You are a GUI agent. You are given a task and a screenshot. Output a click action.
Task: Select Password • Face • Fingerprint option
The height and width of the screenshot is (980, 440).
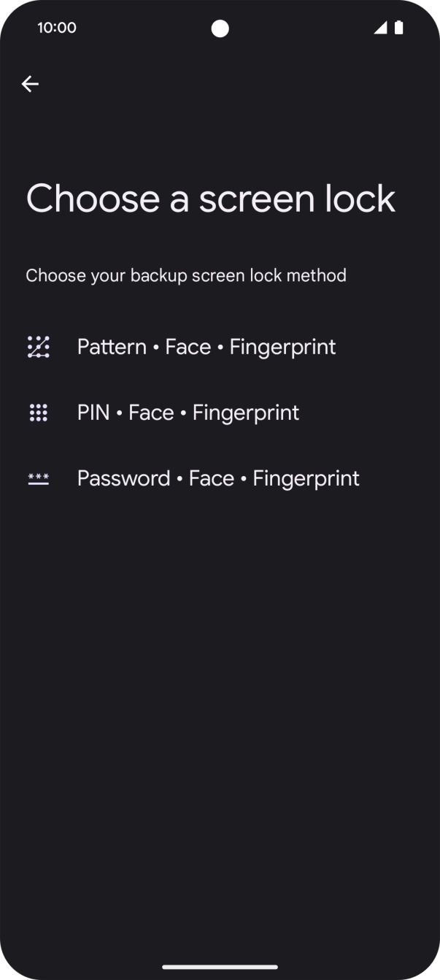[x=217, y=478]
